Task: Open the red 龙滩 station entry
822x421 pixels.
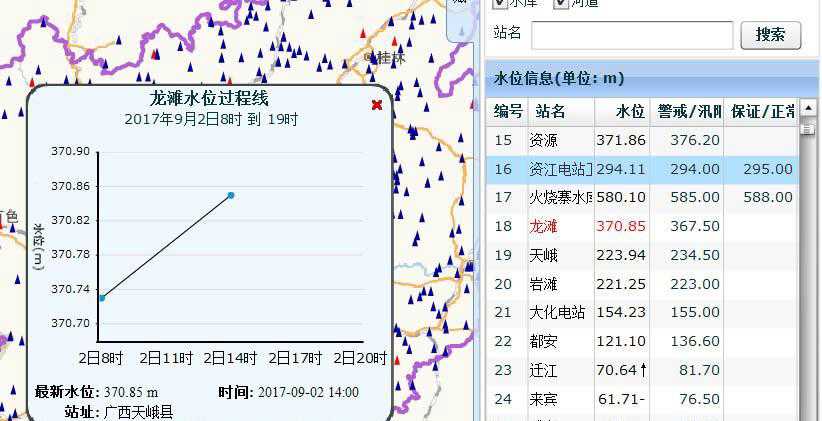Action: [543, 226]
